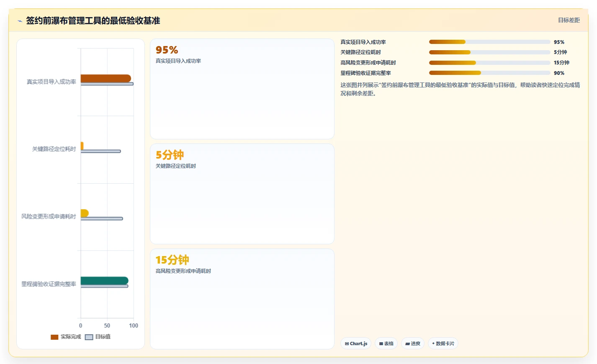This screenshot has width=597, height=364.
Task: Toggle the 实际完成 legend item
Action: tap(66, 337)
